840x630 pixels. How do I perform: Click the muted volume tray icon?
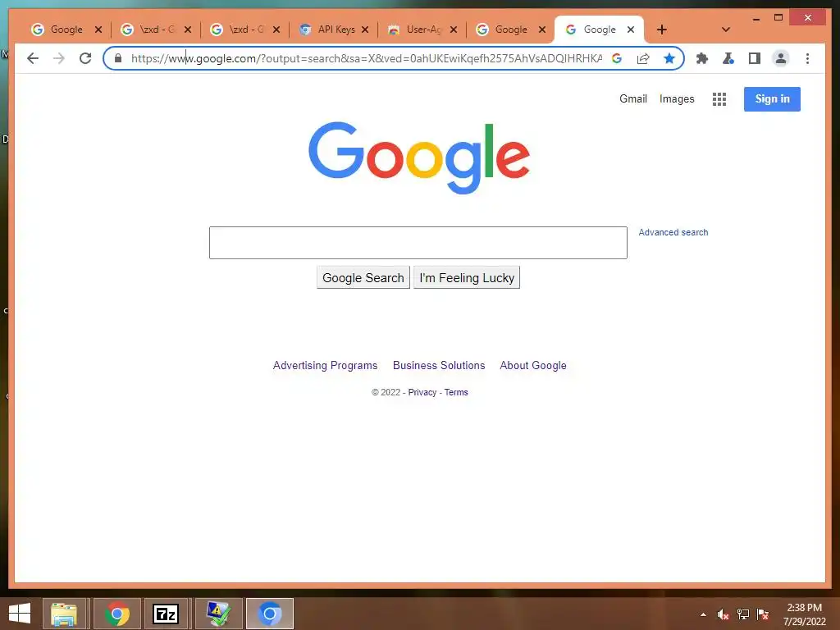pos(724,614)
